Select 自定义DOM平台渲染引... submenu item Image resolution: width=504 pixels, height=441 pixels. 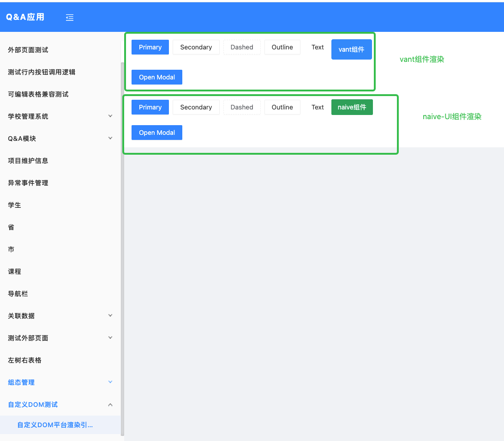click(x=60, y=425)
